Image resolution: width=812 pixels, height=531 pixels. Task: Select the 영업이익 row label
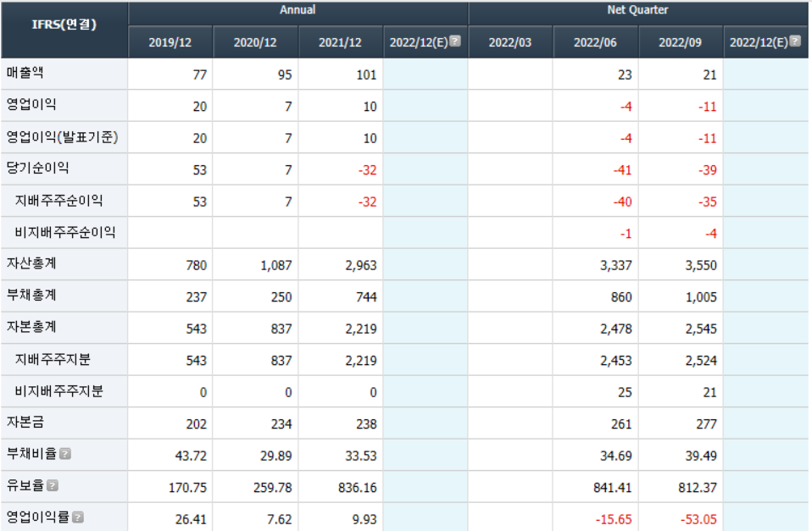click(31, 104)
